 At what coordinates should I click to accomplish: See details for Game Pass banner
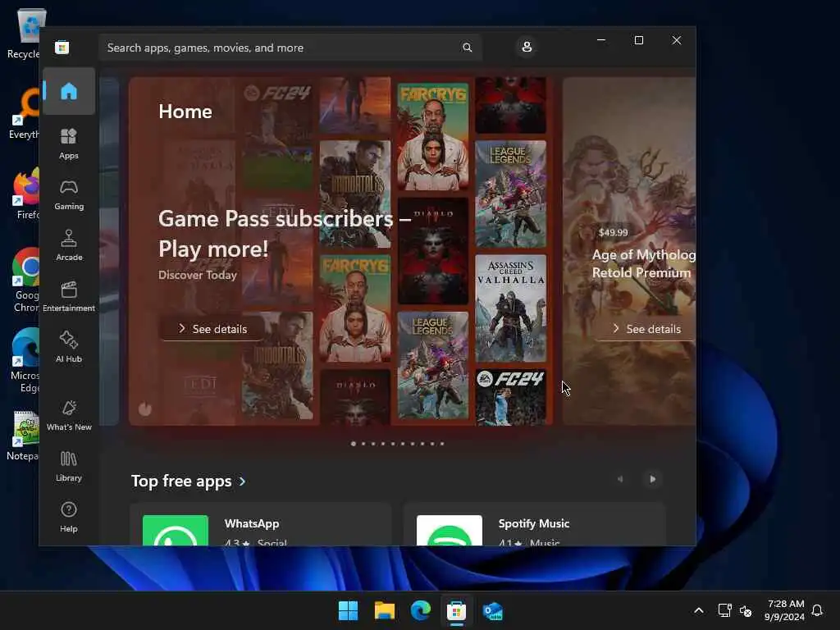click(212, 328)
